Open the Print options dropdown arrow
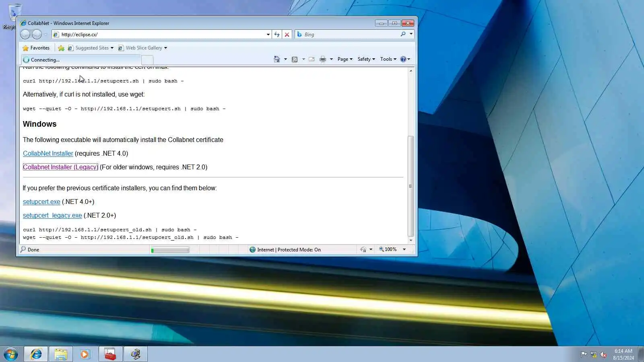Image resolution: width=644 pixels, height=362 pixels. coord(331,59)
